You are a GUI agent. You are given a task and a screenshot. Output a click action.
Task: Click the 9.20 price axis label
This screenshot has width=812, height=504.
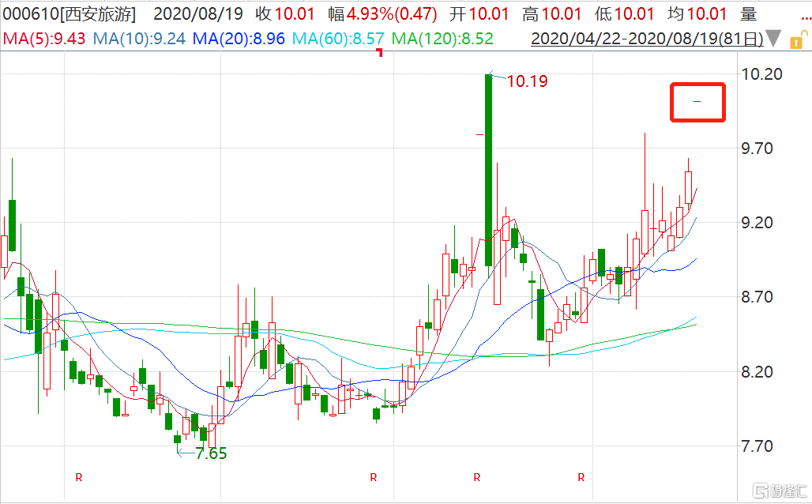click(x=757, y=223)
